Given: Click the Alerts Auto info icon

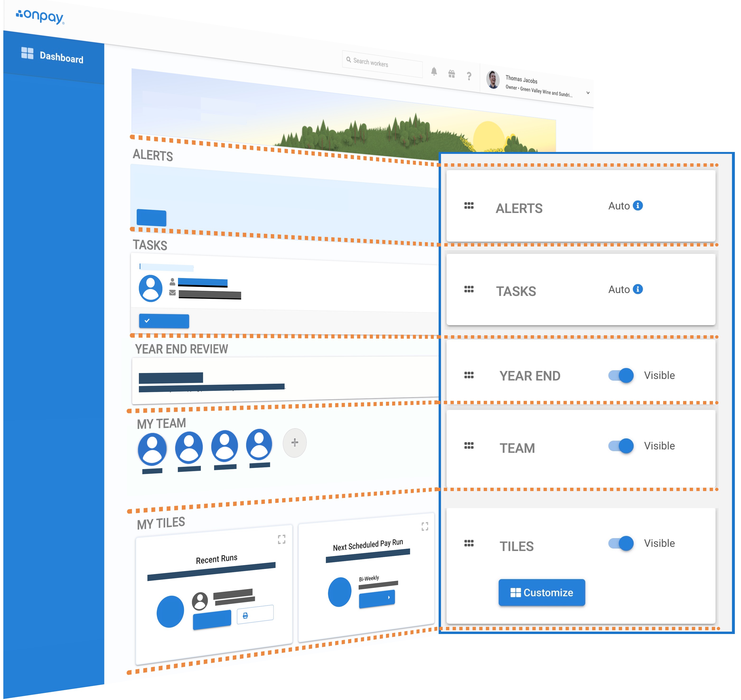Looking at the screenshot, I should tap(638, 206).
